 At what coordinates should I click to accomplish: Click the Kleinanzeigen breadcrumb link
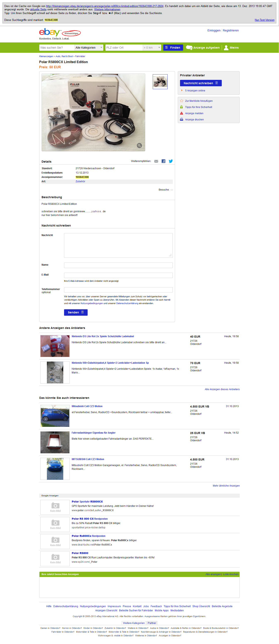[x=46, y=56]
